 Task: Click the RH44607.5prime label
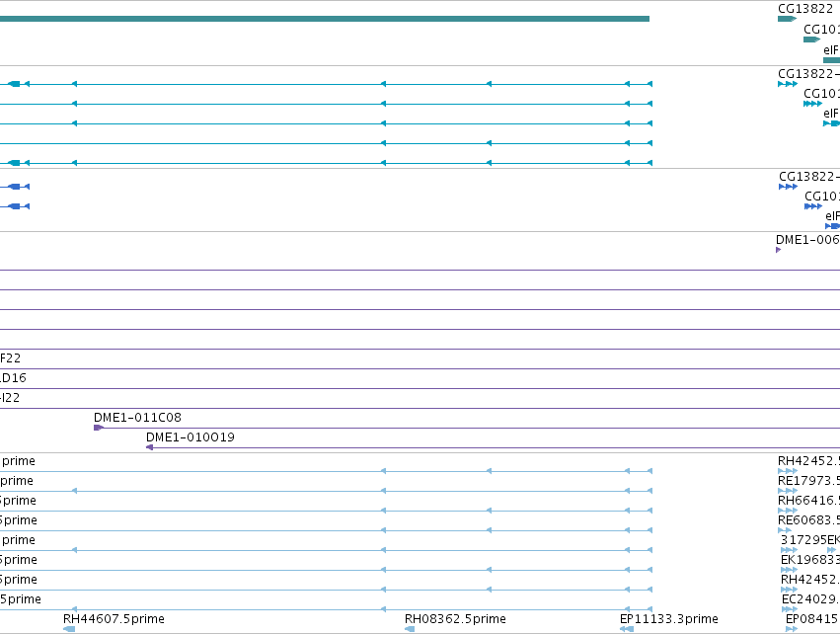pyautogui.click(x=114, y=619)
